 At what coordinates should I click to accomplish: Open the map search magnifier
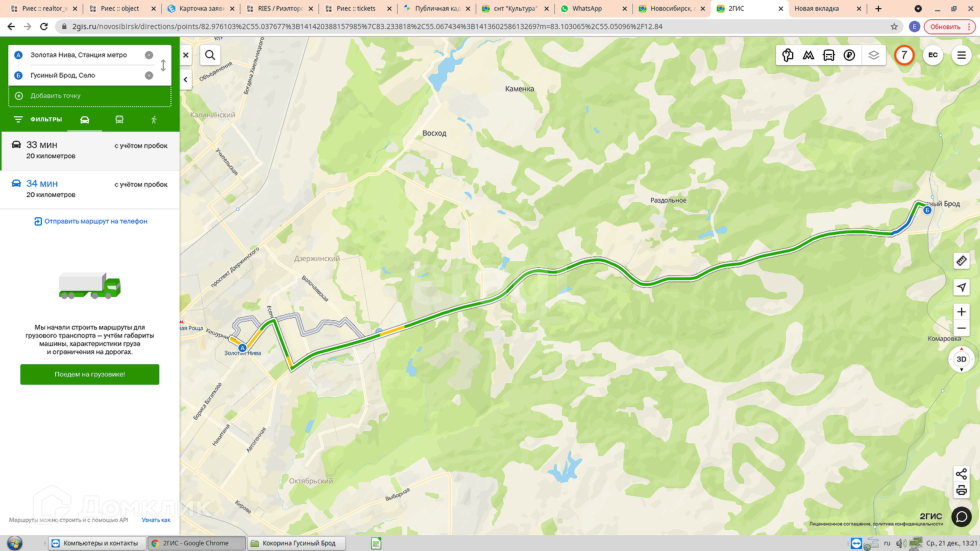tap(210, 55)
